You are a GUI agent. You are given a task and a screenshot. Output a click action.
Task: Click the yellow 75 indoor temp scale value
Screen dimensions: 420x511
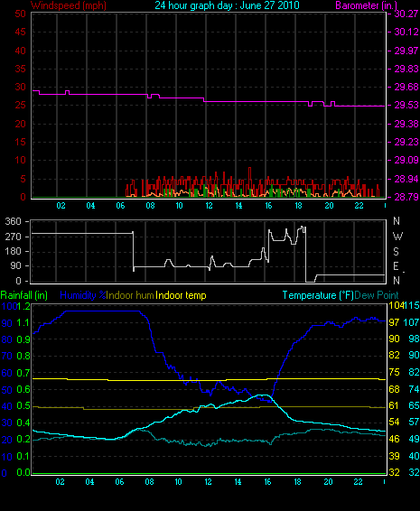click(394, 373)
